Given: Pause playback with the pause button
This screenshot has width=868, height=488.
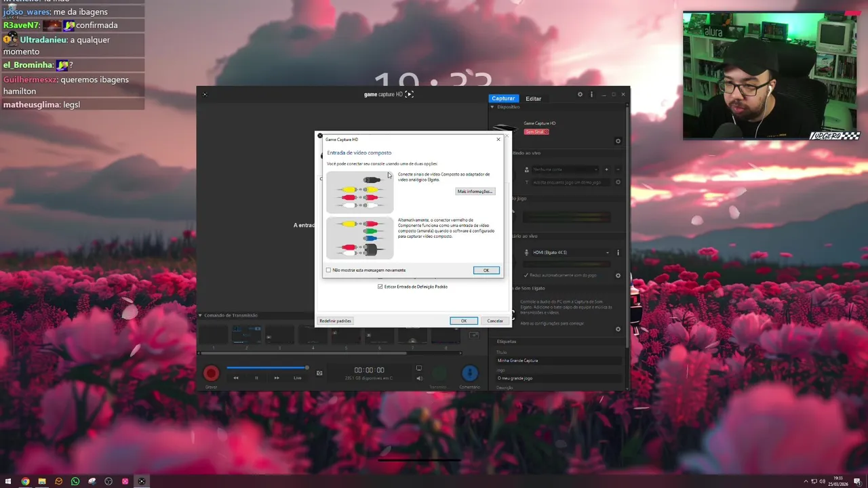Looking at the screenshot, I should pyautogui.click(x=256, y=378).
